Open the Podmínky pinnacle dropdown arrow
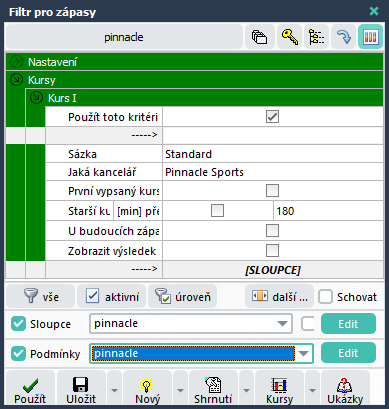389x409 pixels. point(303,353)
